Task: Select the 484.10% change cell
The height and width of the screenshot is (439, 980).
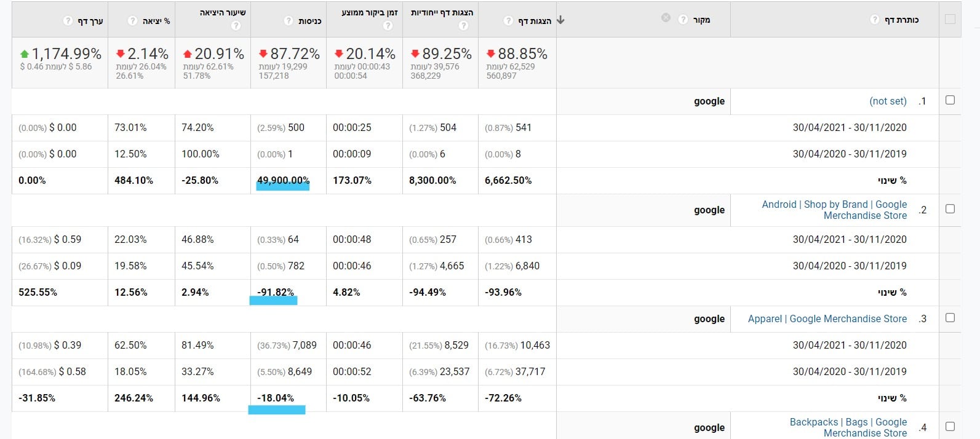Action: [133, 180]
